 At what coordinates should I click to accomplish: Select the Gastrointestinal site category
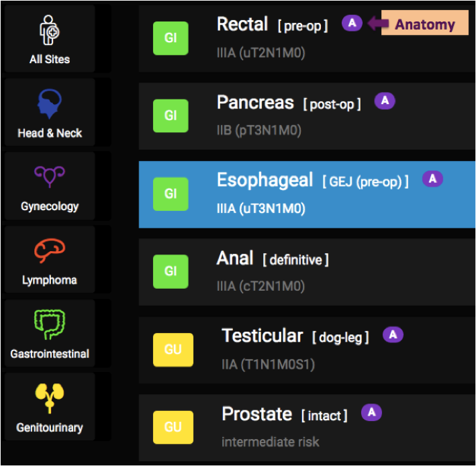click(50, 334)
